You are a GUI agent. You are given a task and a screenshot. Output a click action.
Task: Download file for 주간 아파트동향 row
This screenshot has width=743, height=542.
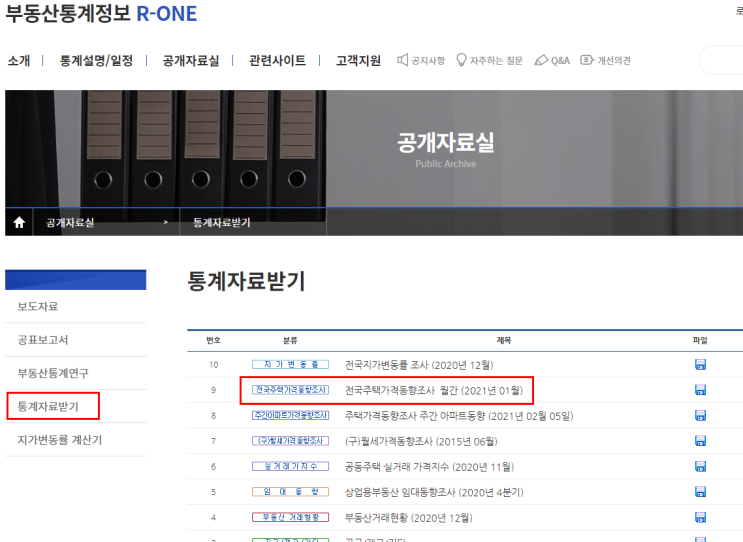700,416
